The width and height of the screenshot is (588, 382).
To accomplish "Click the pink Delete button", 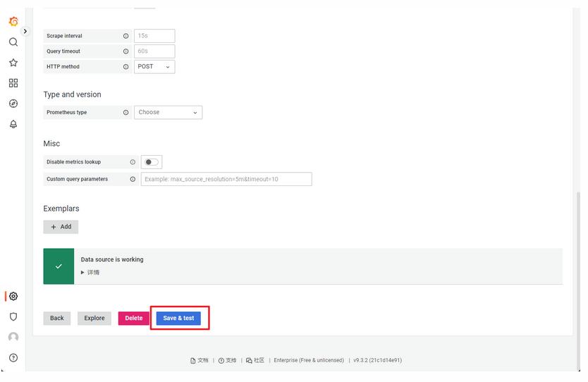I will click(x=134, y=319).
